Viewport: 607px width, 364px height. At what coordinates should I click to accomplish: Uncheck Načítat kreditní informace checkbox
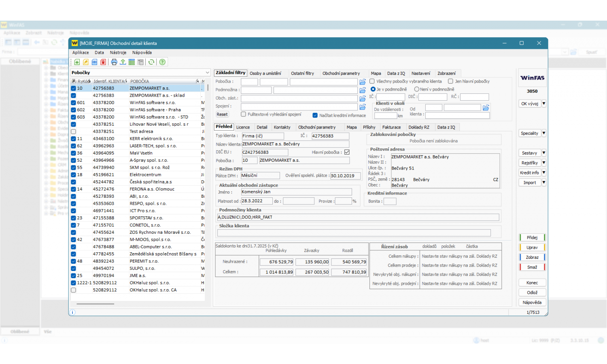315,115
